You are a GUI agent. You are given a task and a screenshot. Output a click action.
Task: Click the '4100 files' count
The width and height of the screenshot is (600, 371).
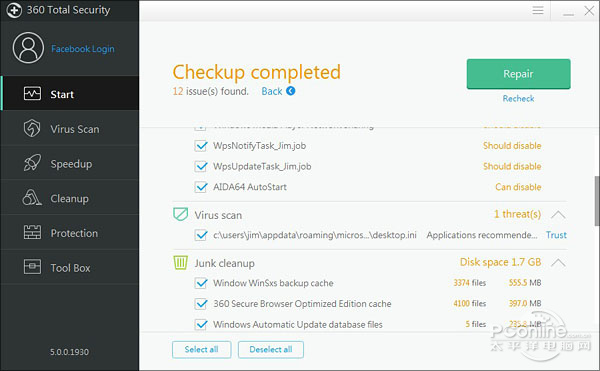(470, 303)
